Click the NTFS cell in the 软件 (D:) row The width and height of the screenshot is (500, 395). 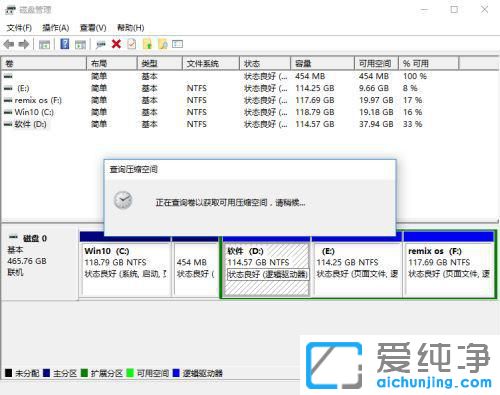pyautogui.click(x=197, y=124)
